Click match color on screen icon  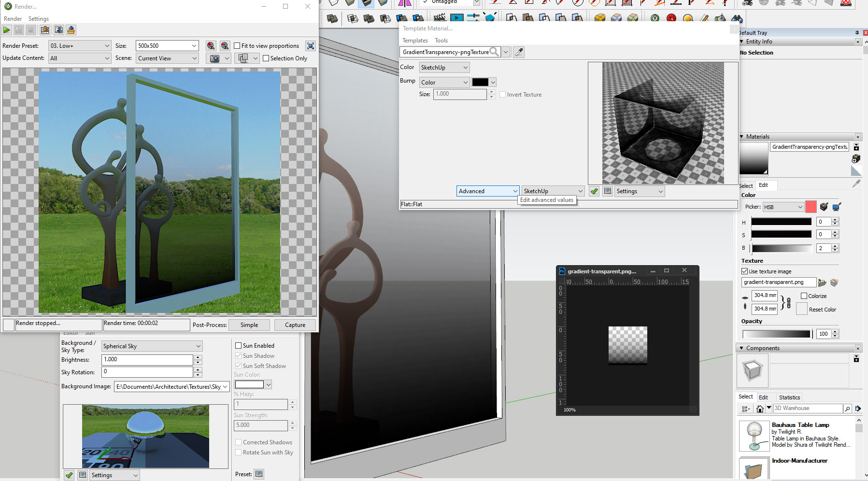[x=837, y=207]
